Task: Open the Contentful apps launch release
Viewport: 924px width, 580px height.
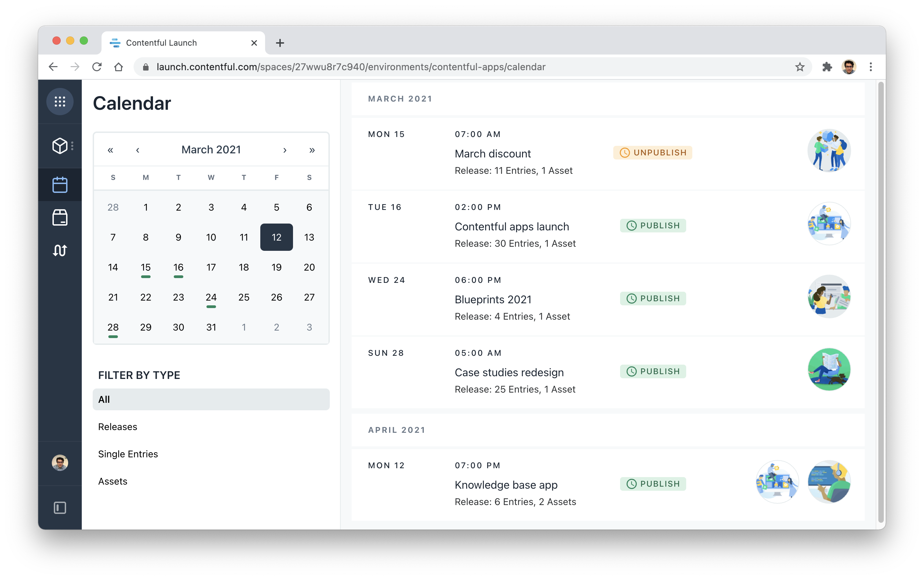Action: click(511, 227)
